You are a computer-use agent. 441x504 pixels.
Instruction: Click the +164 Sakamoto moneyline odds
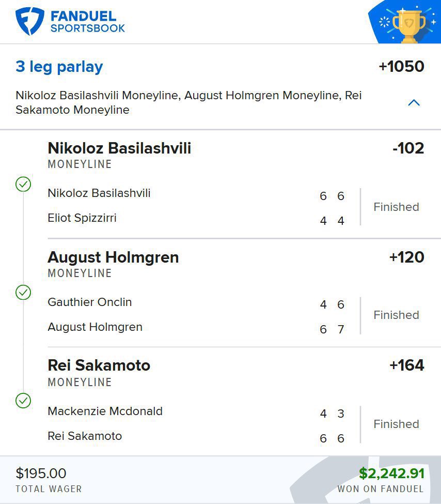point(406,365)
